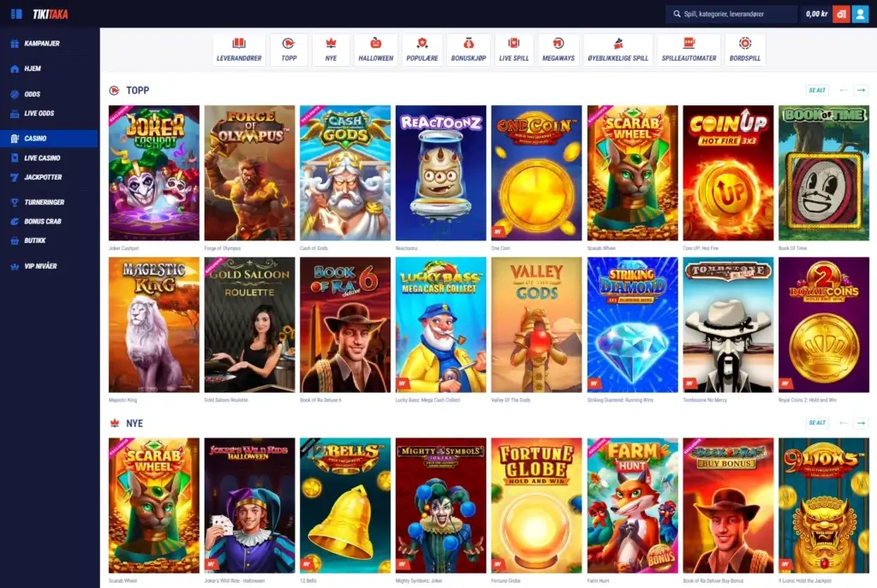Image resolution: width=877 pixels, height=588 pixels.
Task: Open the Coin Up Hot Fire thumbnail
Action: pyautogui.click(x=728, y=173)
